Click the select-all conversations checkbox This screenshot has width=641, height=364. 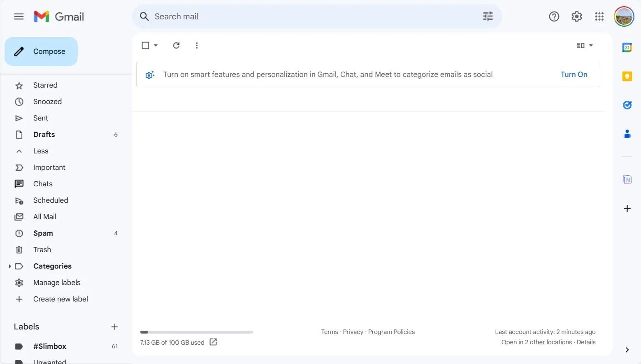(145, 45)
